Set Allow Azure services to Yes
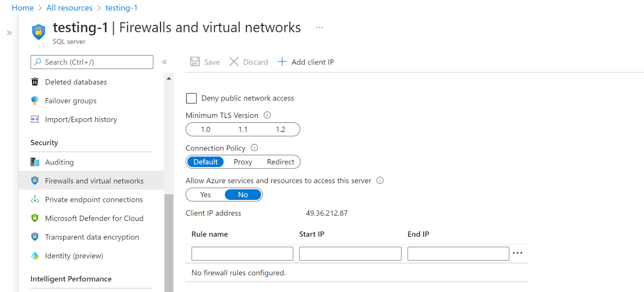The width and height of the screenshot is (644, 292). (205, 195)
